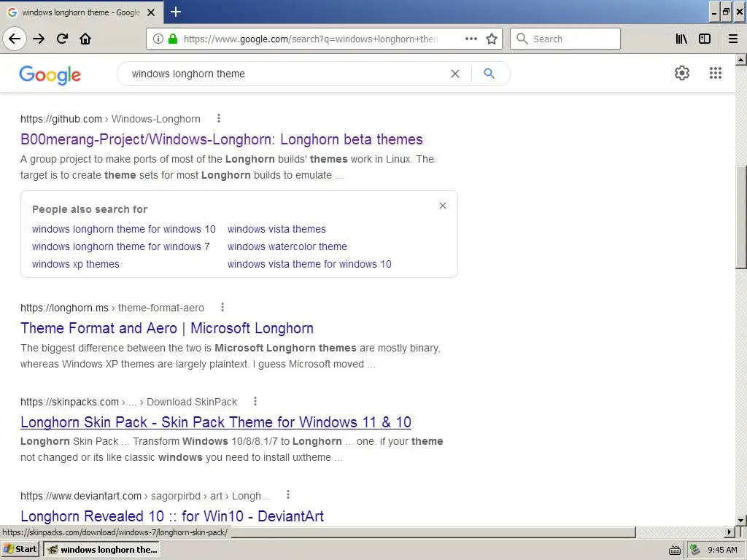Open the Google apps grid
Viewport: 747px width, 560px height.
tap(716, 73)
